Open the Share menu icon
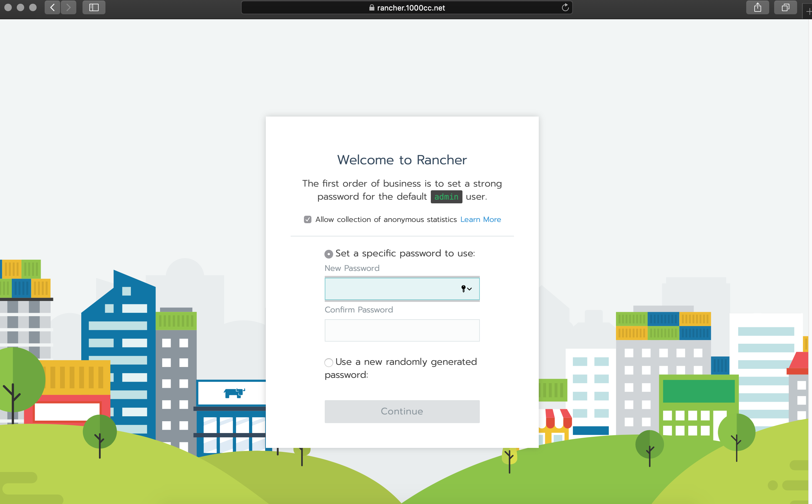Screen dimensions: 812x504 [758, 7]
